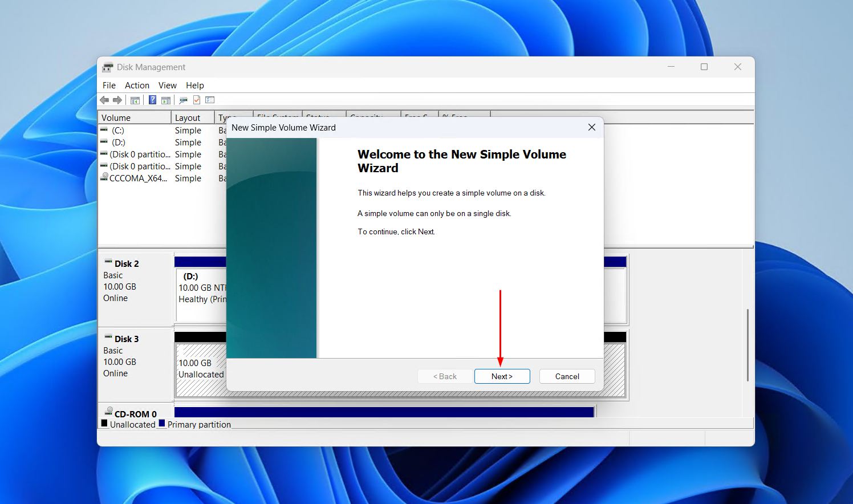Click the Settings checklist toolbar icon
853x504 pixels.
click(x=210, y=100)
